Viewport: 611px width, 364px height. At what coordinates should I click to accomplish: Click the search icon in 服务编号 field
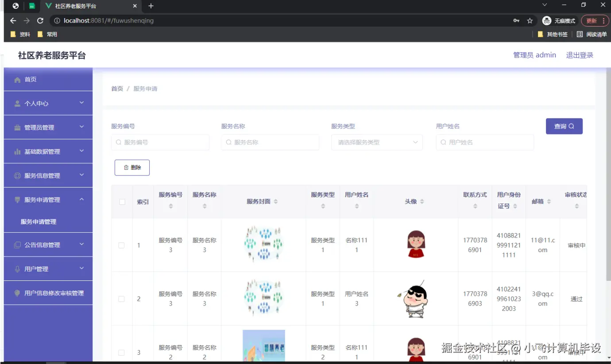[118, 142]
